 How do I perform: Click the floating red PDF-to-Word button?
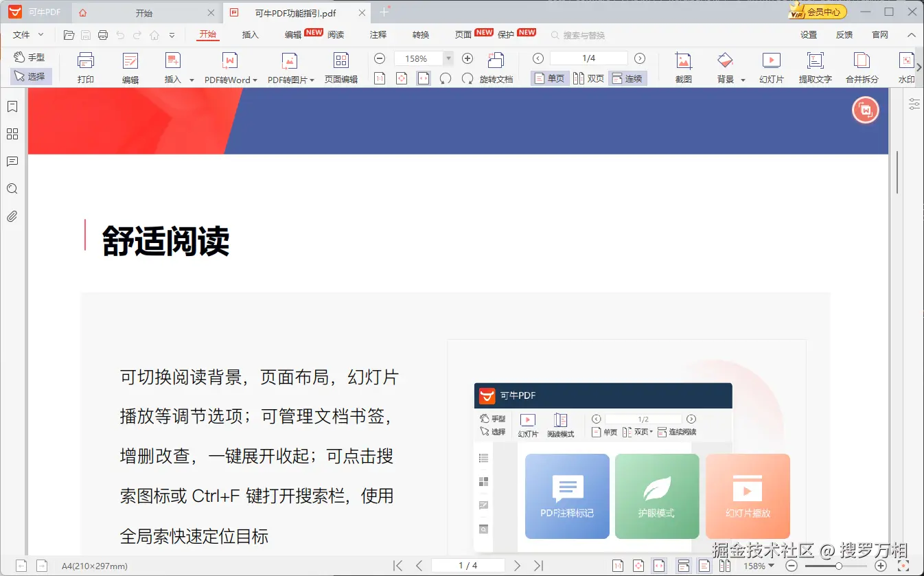pos(866,110)
